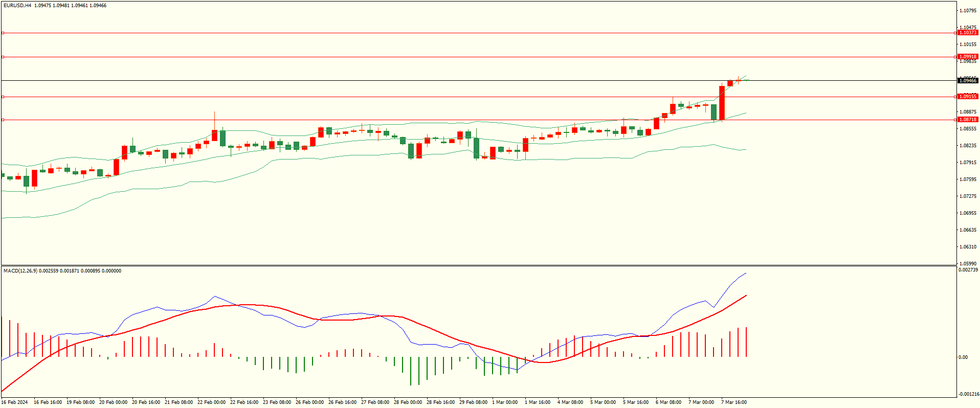Click the MACD(12,26,9) indicator label
Viewport: 980px width, 408px height.
tap(20, 271)
